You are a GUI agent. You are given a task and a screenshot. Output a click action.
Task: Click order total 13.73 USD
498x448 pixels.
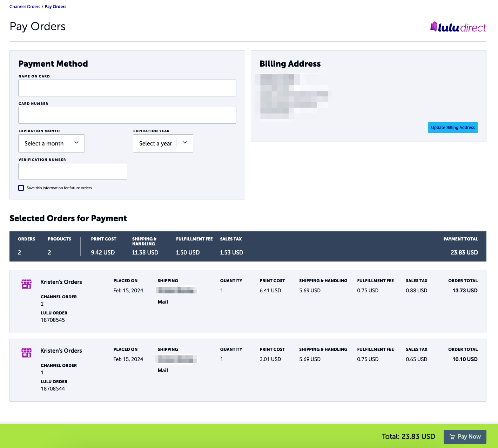pyautogui.click(x=465, y=291)
